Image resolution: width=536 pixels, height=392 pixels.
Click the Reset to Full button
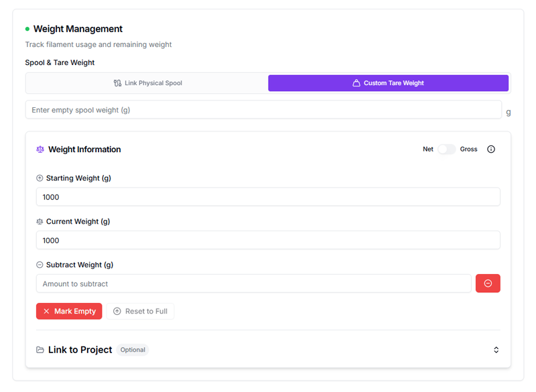140,312
